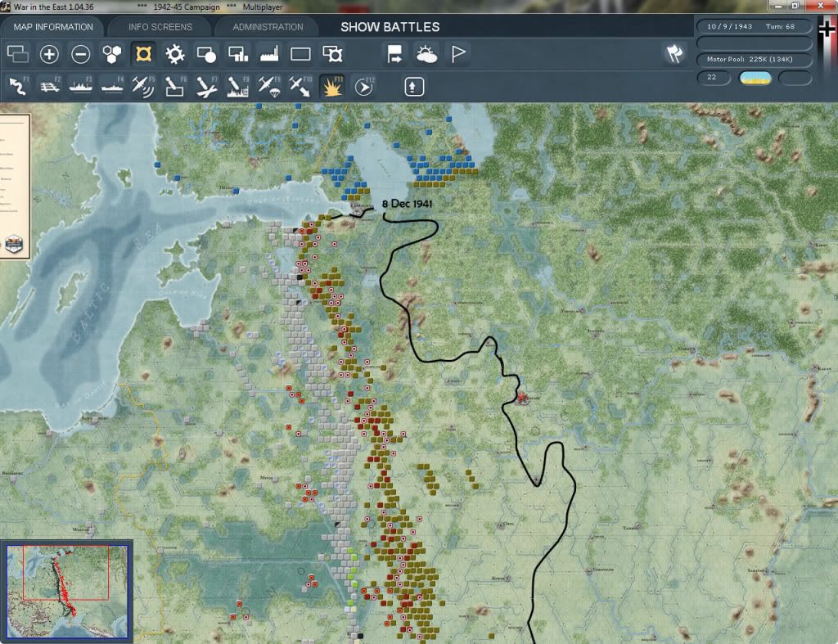The image size is (838, 644).
Task: Click the overlapping rectangles icon in top toolbar
Action: pyautogui.click(x=18, y=54)
